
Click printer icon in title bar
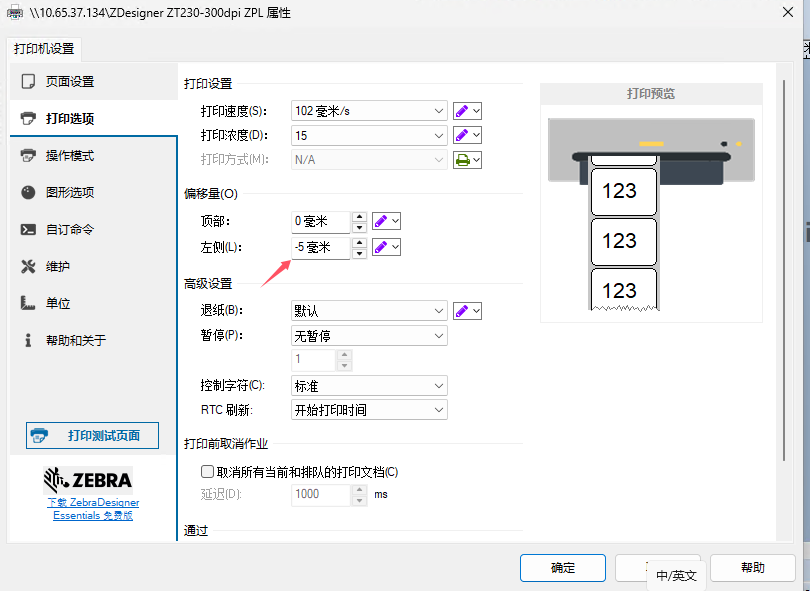(14, 12)
